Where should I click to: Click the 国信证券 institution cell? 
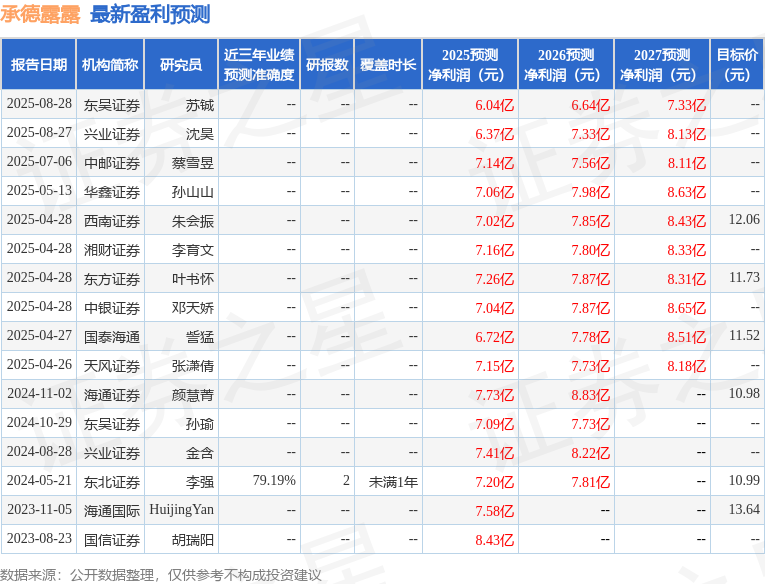[112, 540]
